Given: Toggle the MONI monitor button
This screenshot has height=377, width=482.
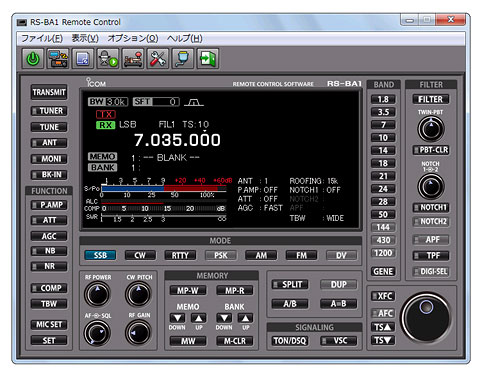Looking at the screenshot, I should pyautogui.click(x=49, y=159).
